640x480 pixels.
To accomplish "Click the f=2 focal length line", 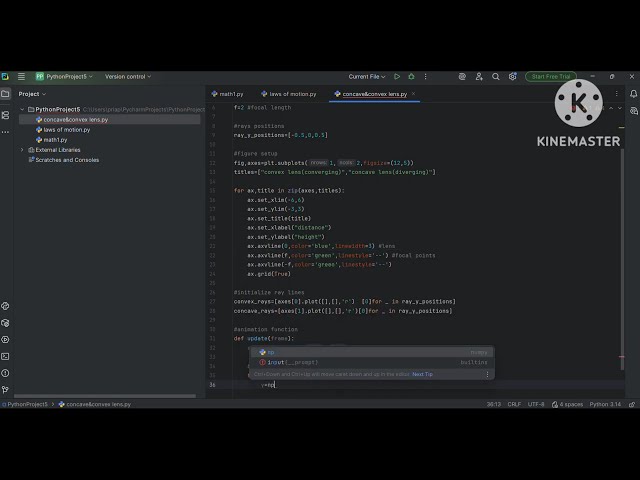I will (x=262, y=108).
